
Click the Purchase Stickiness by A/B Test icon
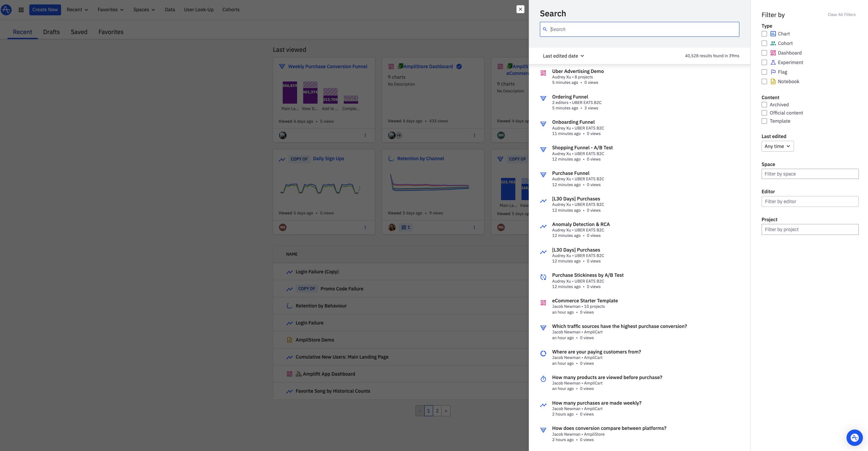543,277
